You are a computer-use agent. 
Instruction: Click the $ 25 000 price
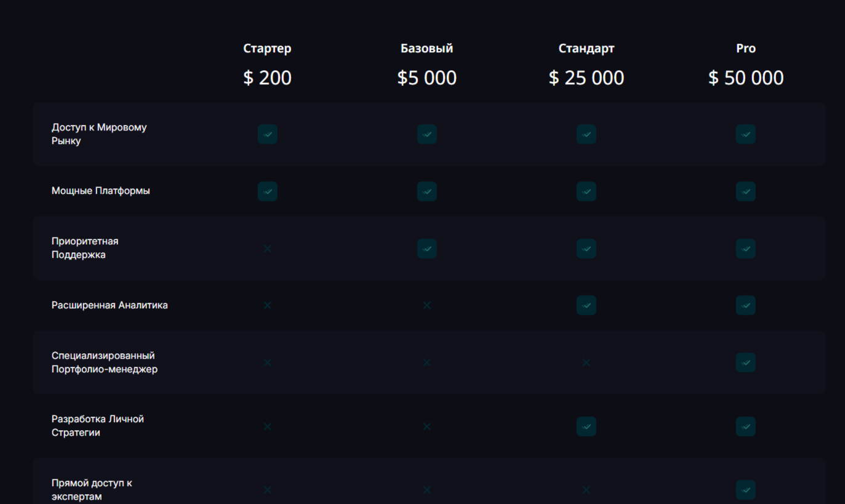pyautogui.click(x=586, y=78)
